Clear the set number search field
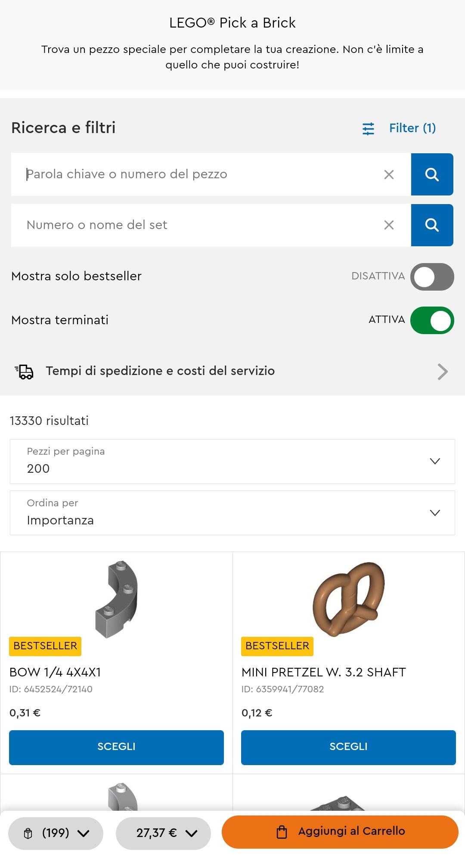The image size is (465, 868). pyautogui.click(x=389, y=225)
